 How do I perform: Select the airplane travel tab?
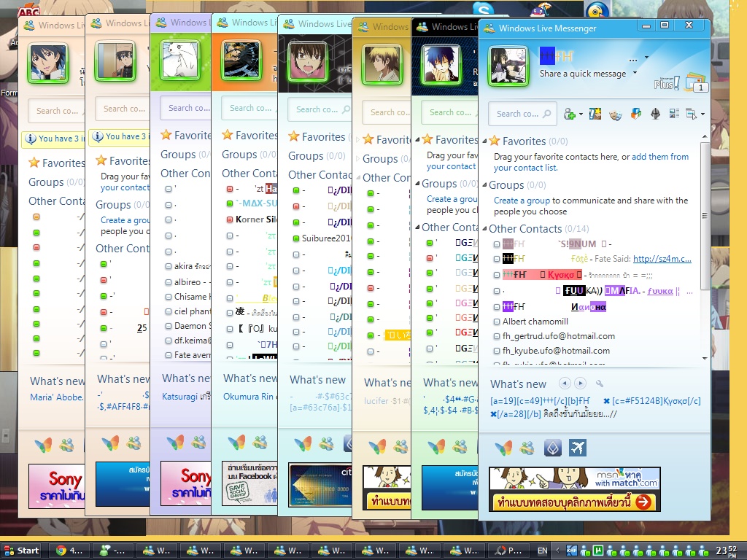578,448
